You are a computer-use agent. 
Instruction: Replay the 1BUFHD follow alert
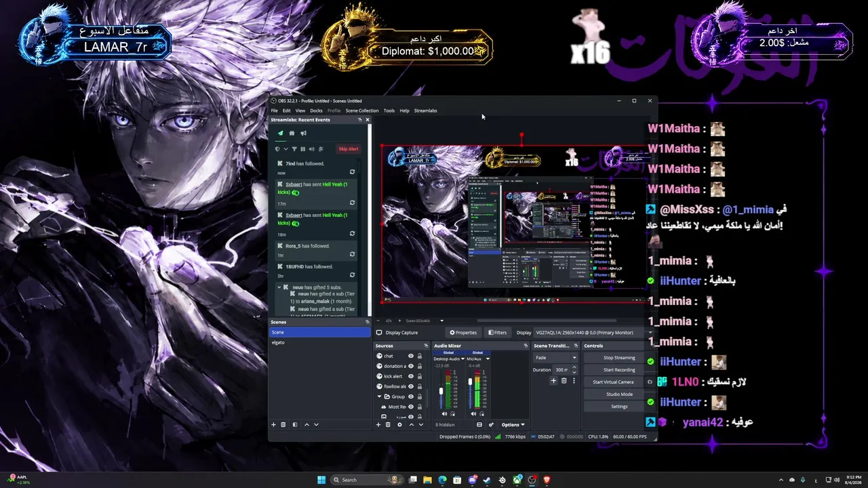click(352, 274)
